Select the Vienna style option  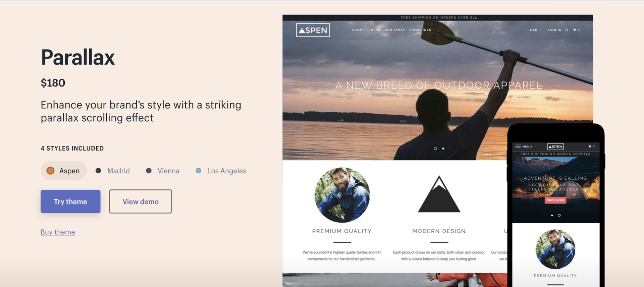(x=163, y=171)
